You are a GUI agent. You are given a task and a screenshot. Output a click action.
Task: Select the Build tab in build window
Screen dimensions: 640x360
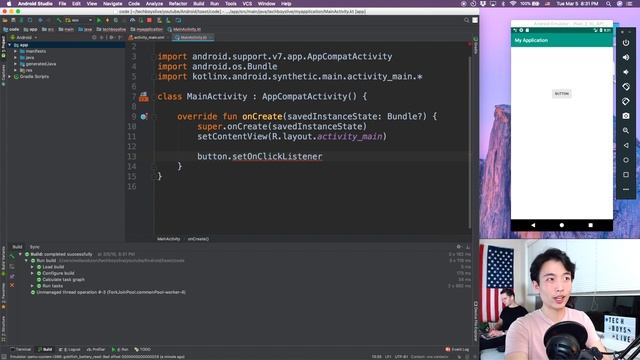[x=17, y=247]
